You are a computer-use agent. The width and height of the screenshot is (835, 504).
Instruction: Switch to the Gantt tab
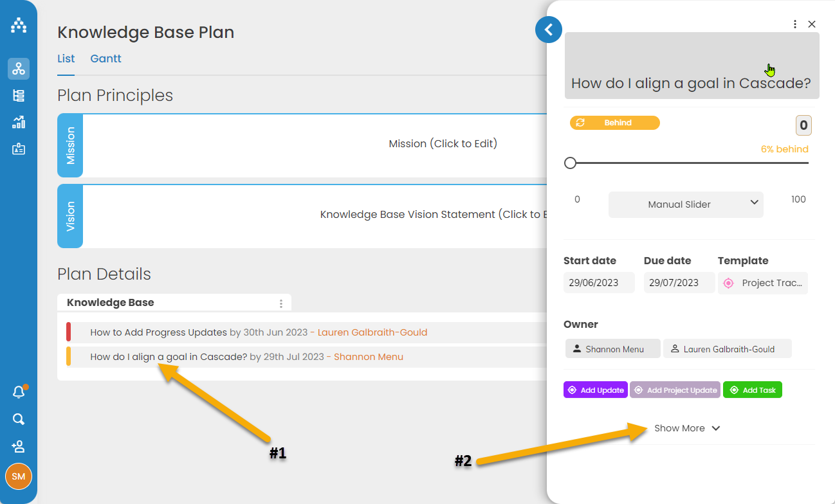106,59
